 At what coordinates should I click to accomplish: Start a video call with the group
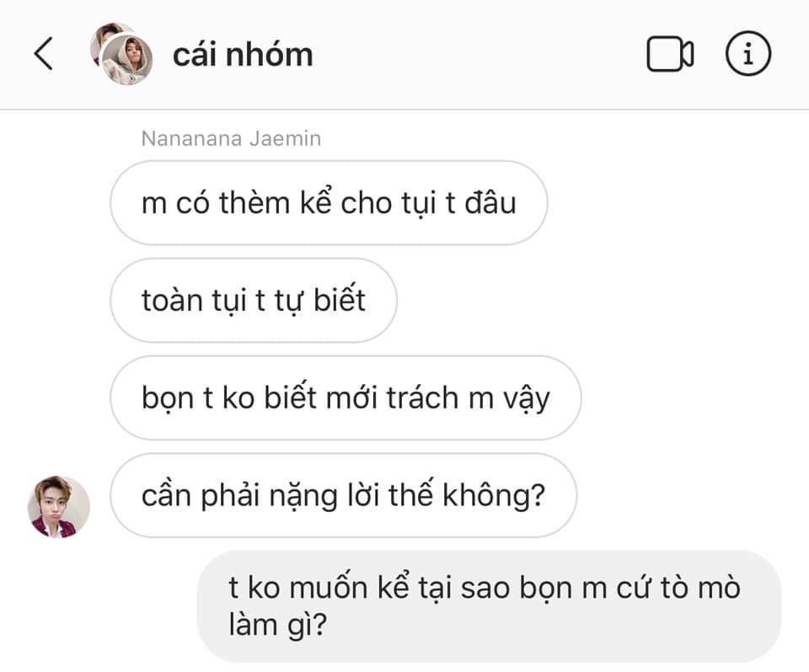click(670, 54)
